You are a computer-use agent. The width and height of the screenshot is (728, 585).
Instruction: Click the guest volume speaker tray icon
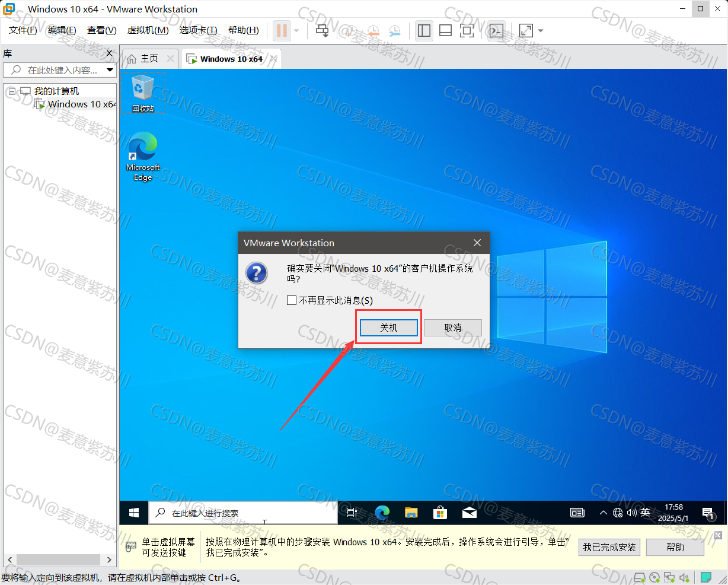[632, 513]
